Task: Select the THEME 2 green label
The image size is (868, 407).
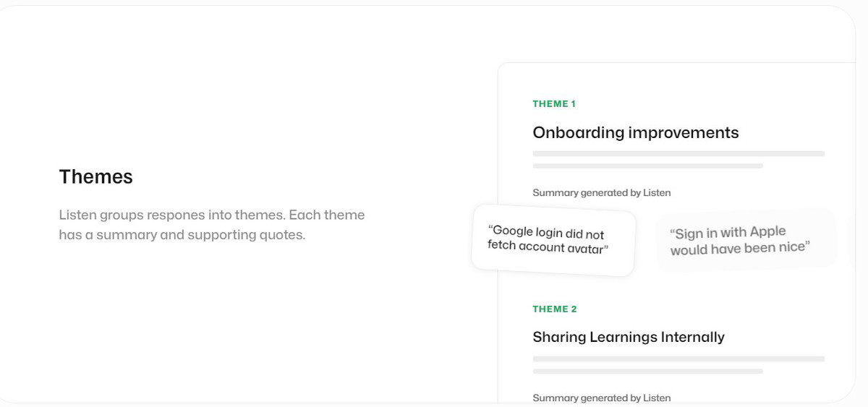Action: (x=555, y=309)
